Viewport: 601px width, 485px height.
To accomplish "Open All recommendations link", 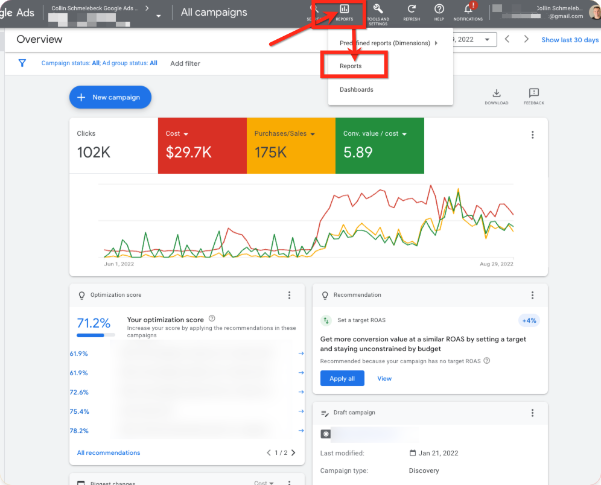I will 108,453.
